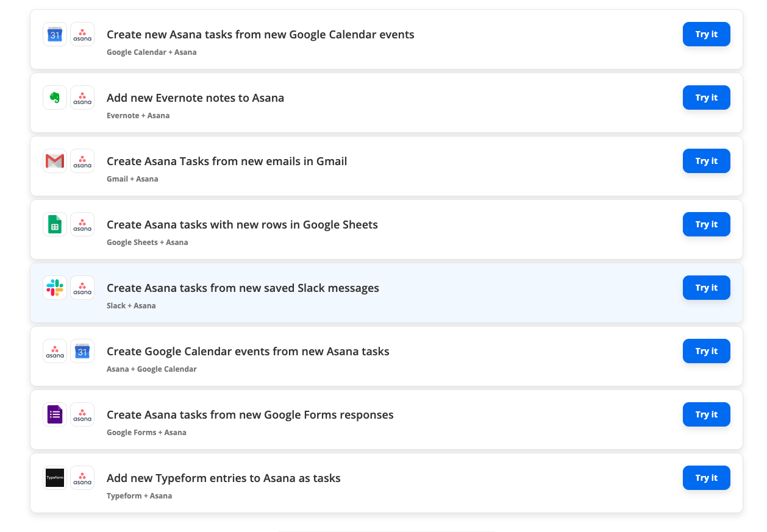Click the black Typeform icon
The image size is (767, 532).
55,478
